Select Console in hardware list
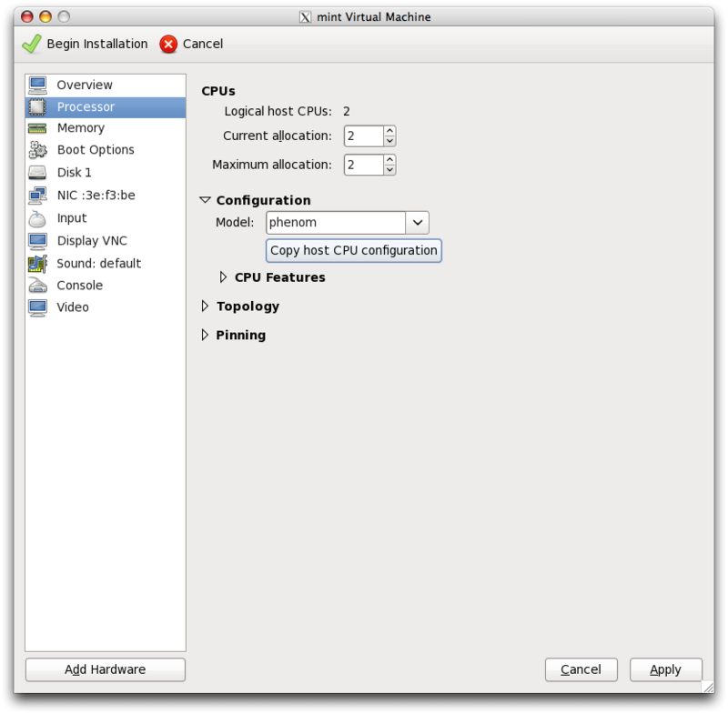The width and height of the screenshot is (728, 714). (x=106, y=286)
